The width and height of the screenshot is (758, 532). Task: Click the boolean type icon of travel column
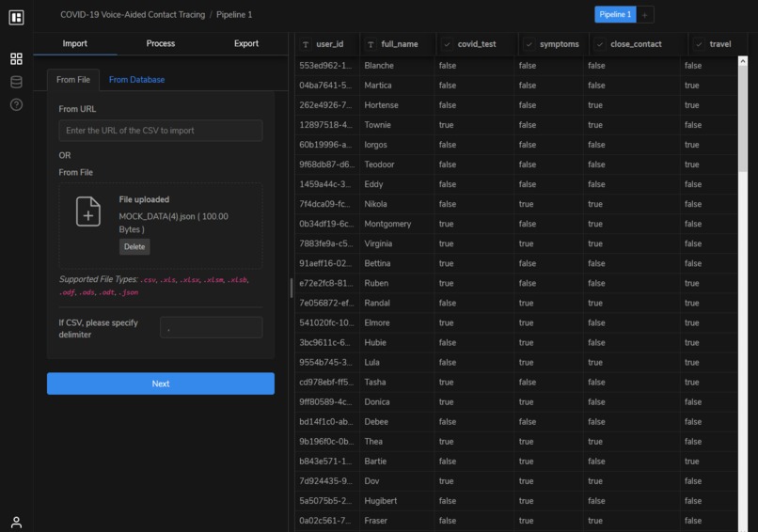[x=699, y=44]
